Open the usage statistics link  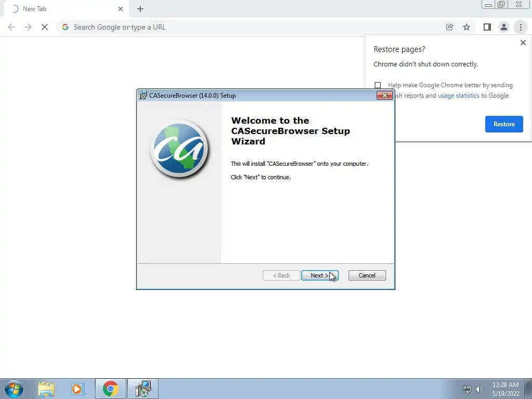[458, 96]
